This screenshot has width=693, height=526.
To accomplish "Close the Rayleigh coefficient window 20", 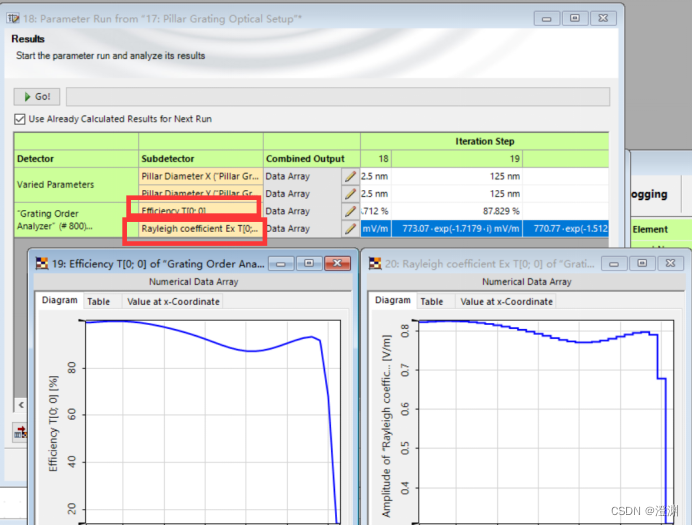I will [670, 263].
